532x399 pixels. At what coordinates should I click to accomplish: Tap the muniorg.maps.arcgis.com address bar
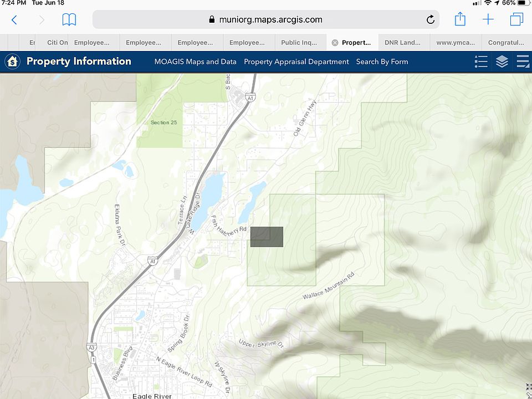pyautogui.click(x=266, y=20)
